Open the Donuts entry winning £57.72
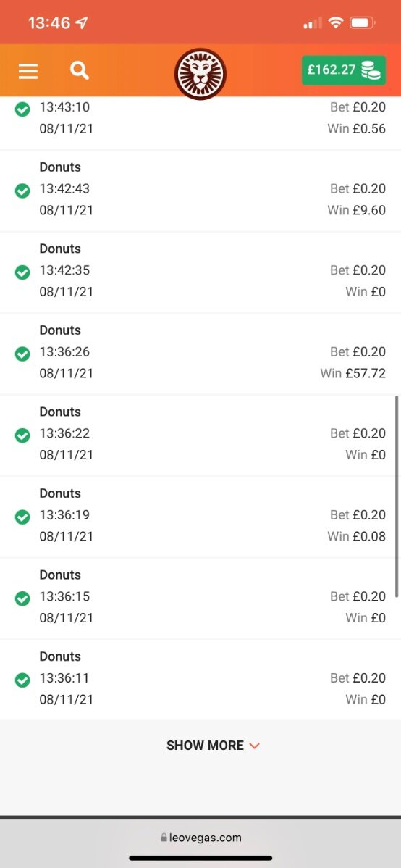Image resolution: width=401 pixels, height=868 pixels. coord(200,354)
